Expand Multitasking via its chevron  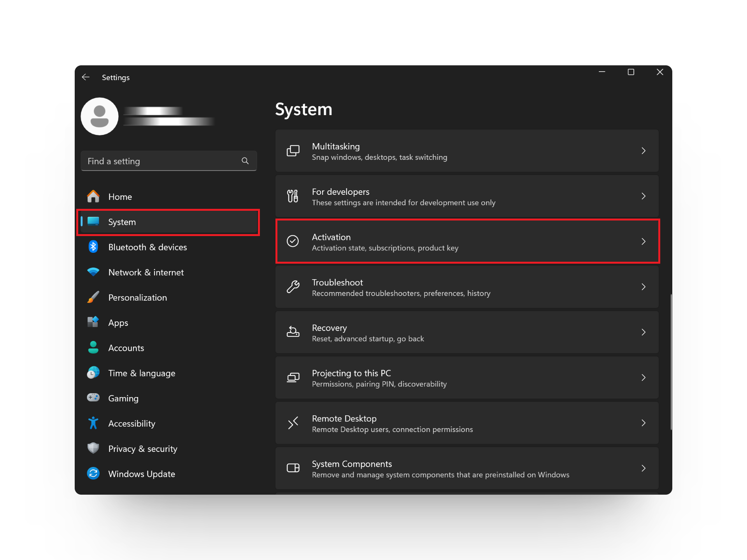[644, 151]
